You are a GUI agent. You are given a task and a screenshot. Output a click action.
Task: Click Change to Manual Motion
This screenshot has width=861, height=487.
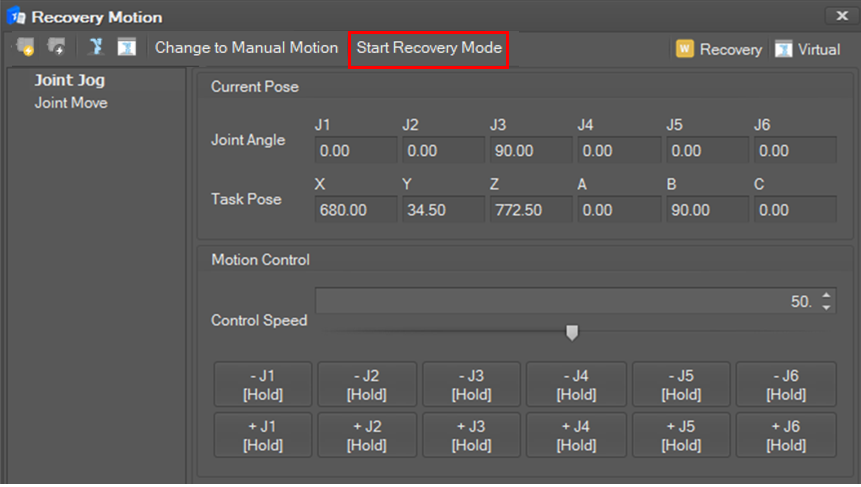click(x=246, y=48)
